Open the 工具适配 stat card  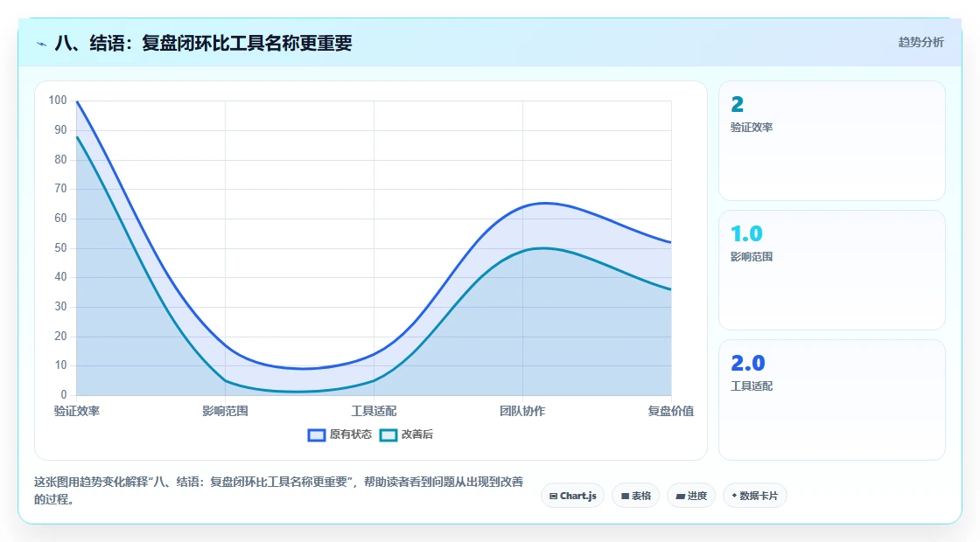[832, 400]
